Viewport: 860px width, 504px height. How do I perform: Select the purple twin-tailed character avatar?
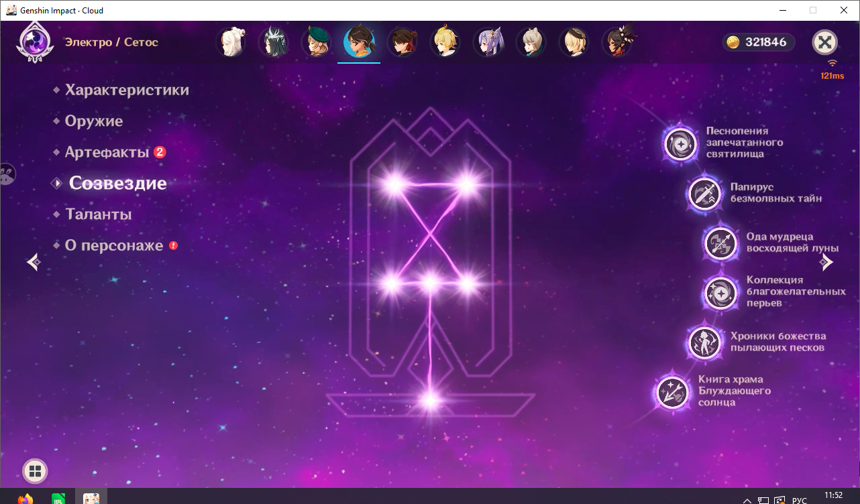tap(488, 42)
